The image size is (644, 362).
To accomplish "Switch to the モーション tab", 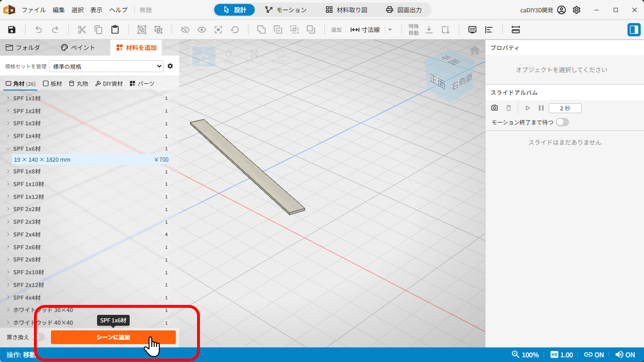I will point(286,10).
